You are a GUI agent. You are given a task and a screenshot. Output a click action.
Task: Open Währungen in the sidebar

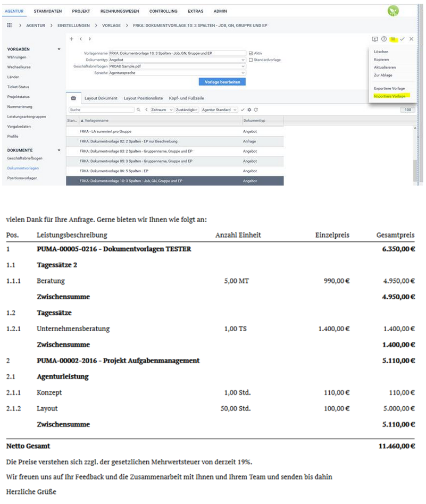[16, 57]
